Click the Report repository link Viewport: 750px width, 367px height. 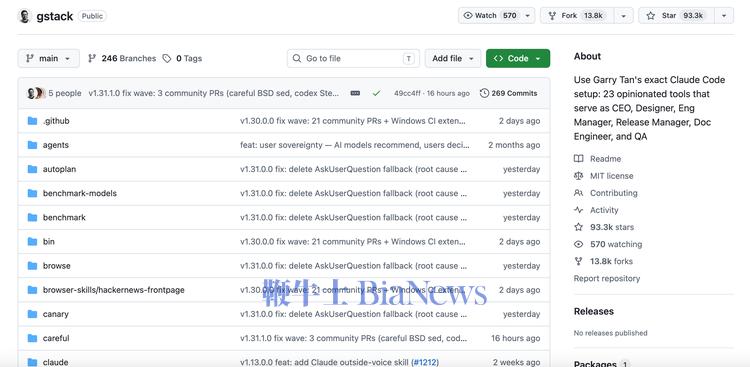click(607, 278)
